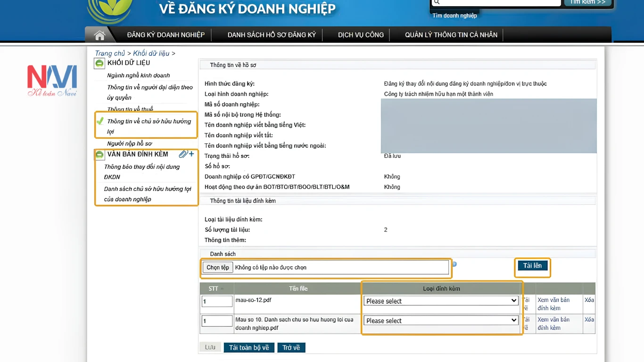
Task: Click the Tìm doanh nghiệp tab label
Action: [454, 16]
